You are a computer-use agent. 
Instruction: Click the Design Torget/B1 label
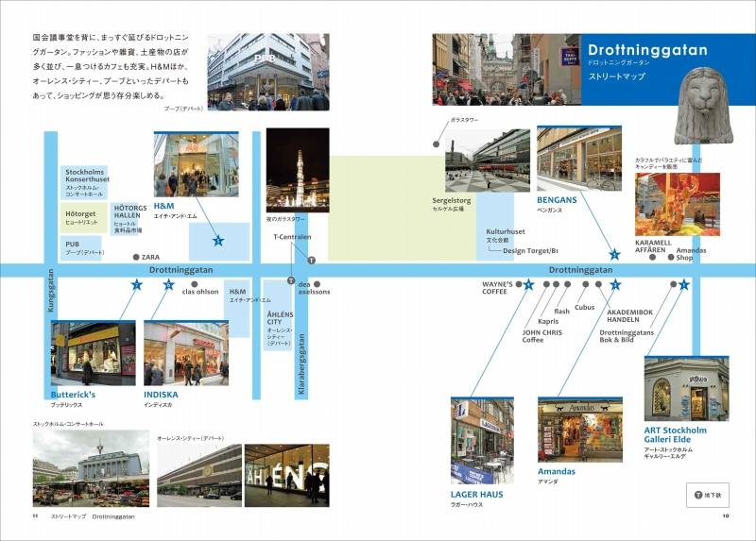point(530,251)
